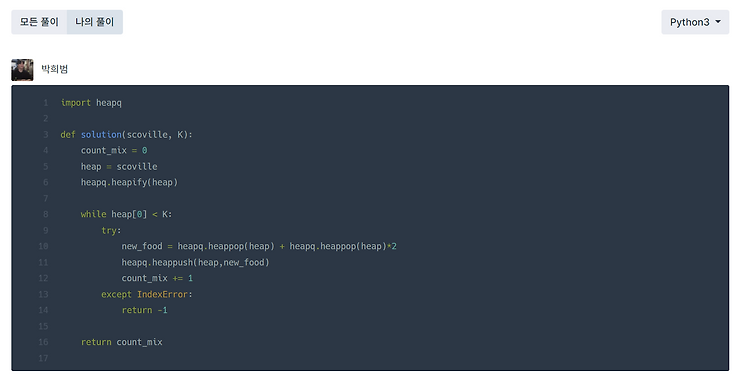750x379 pixels.
Task: Open the 박희범 profile avatar
Action: (x=22, y=70)
